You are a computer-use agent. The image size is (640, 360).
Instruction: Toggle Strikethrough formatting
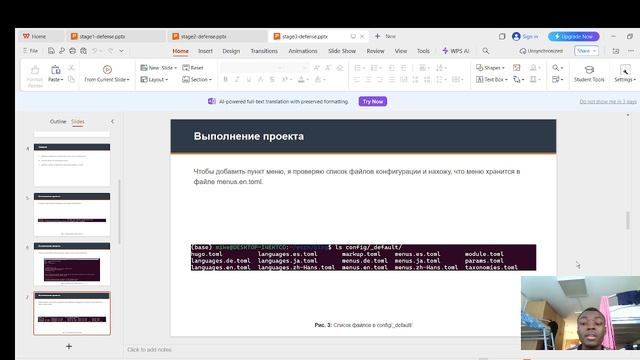pos(272,80)
